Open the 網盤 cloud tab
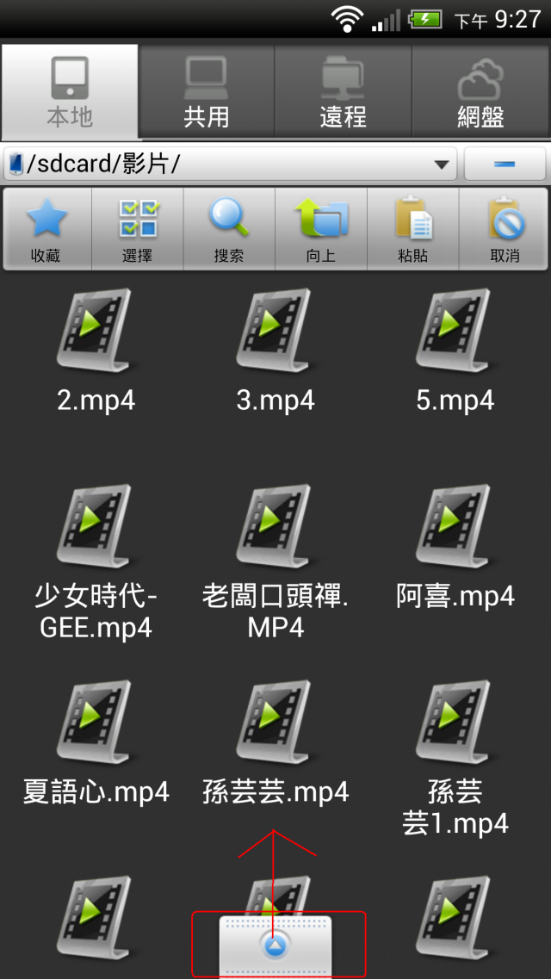 click(480, 91)
